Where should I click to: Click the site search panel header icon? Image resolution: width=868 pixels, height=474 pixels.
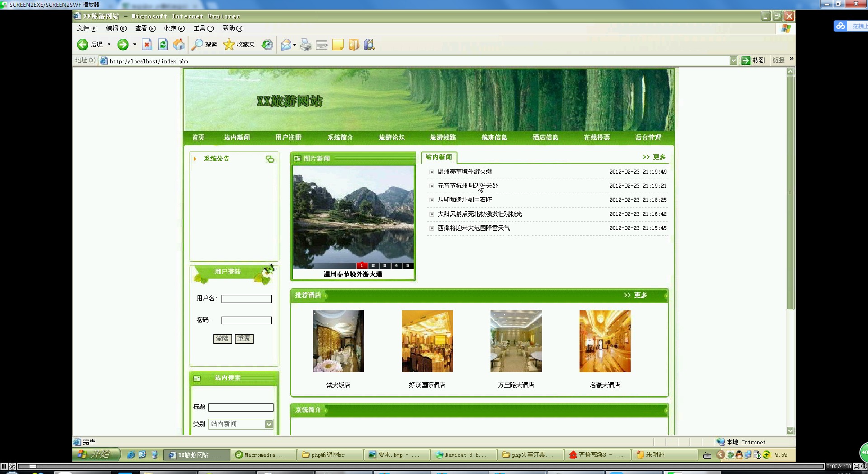(x=197, y=378)
